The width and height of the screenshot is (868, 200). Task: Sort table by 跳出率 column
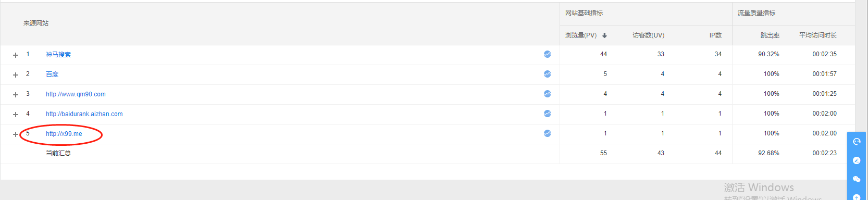click(770, 35)
